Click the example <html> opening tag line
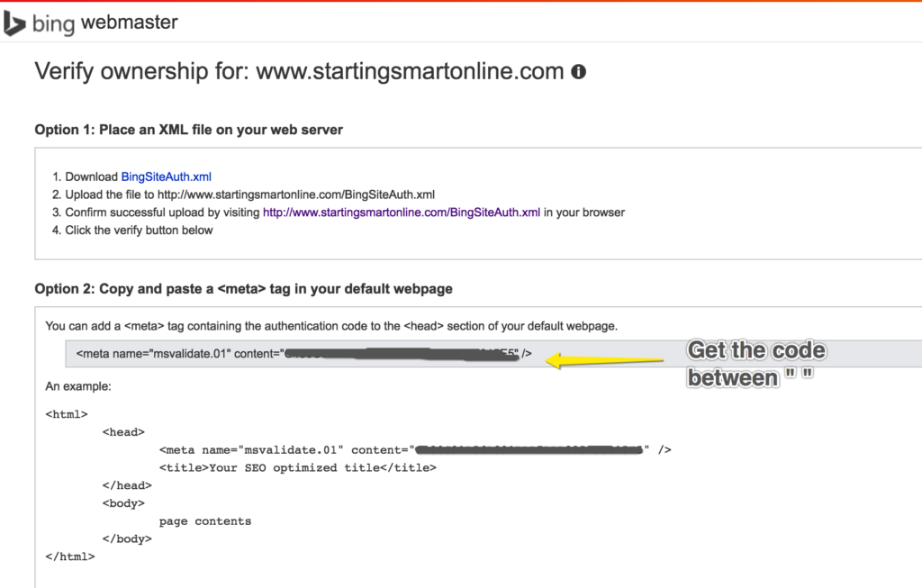Screen dimensions: 922x588 [67, 414]
